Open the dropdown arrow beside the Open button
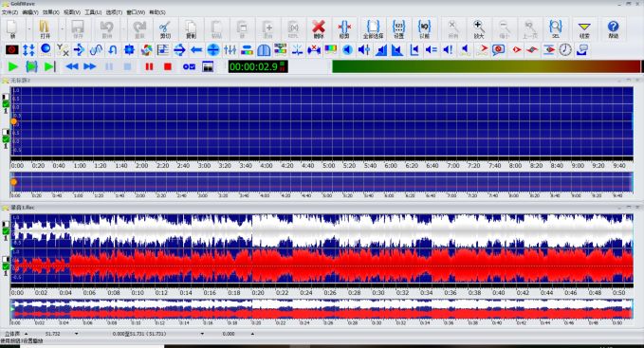 62,29
